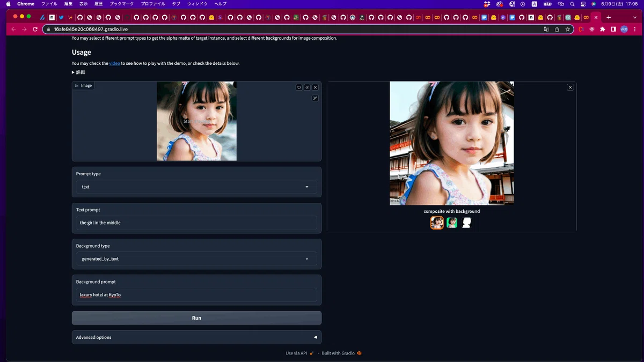
Task: Open the 表示 menu
Action: (x=83, y=4)
